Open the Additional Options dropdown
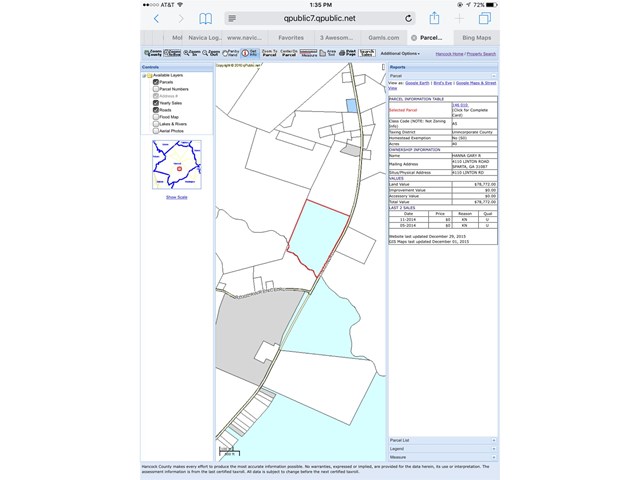This screenshot has height=480, width=640. [400, 53]
